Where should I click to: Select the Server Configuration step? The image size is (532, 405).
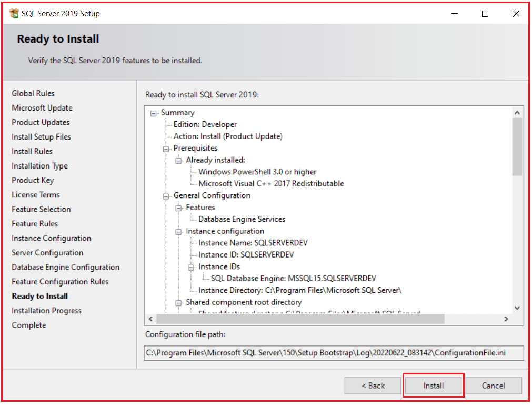click(47, 253)
